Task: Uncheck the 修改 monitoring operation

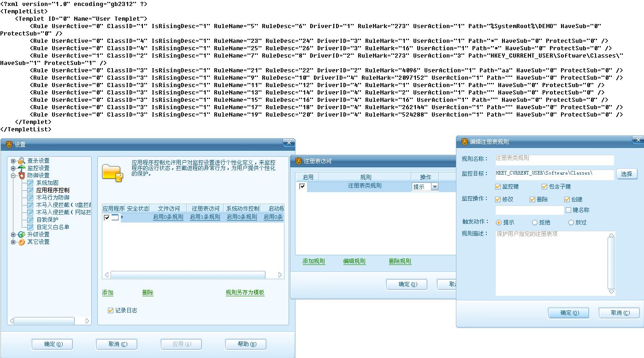Action: click(x=498, y=200)
